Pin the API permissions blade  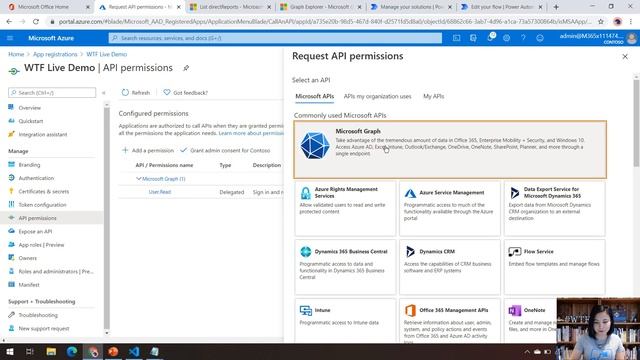[186, 68]
